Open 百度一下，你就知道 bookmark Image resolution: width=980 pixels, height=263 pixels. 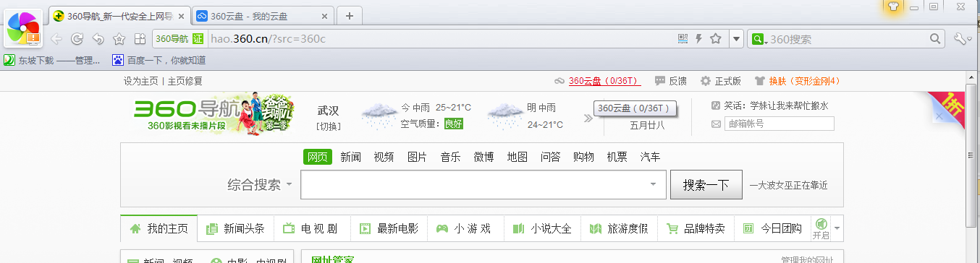coord(159,61)
